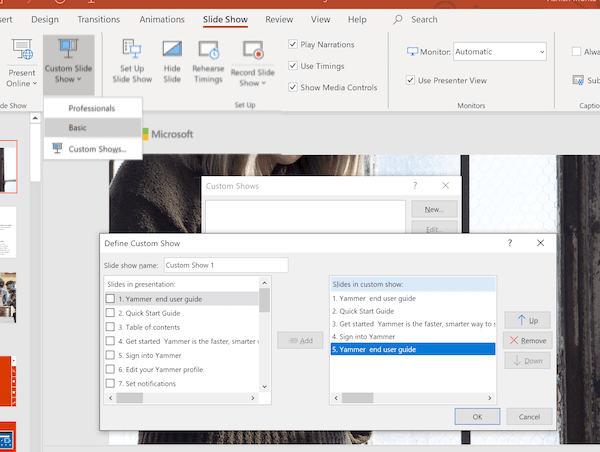Toggle the Always checkbox in Captions group
The image size is (600, 452).
pyautogui.click(x=576, y=51)
